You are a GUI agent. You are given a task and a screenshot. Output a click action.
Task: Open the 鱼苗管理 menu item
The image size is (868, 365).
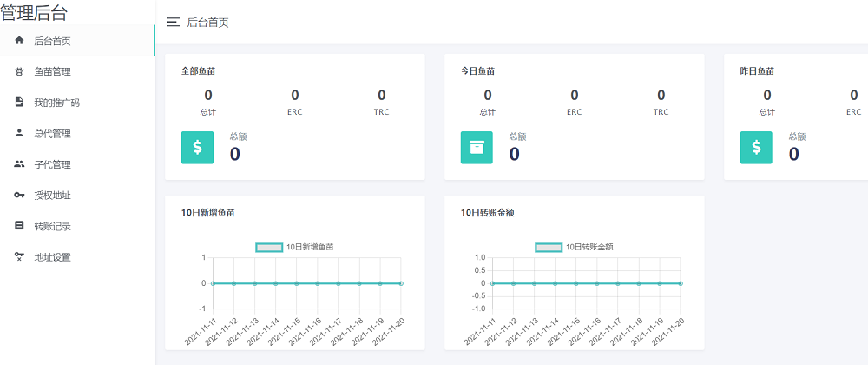[52, 72]
